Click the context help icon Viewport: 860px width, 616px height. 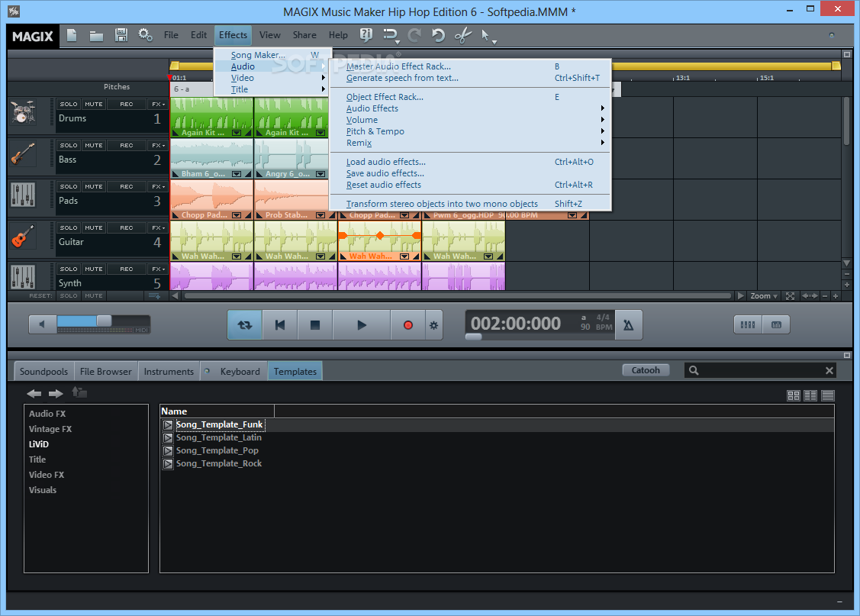point(366,35)
